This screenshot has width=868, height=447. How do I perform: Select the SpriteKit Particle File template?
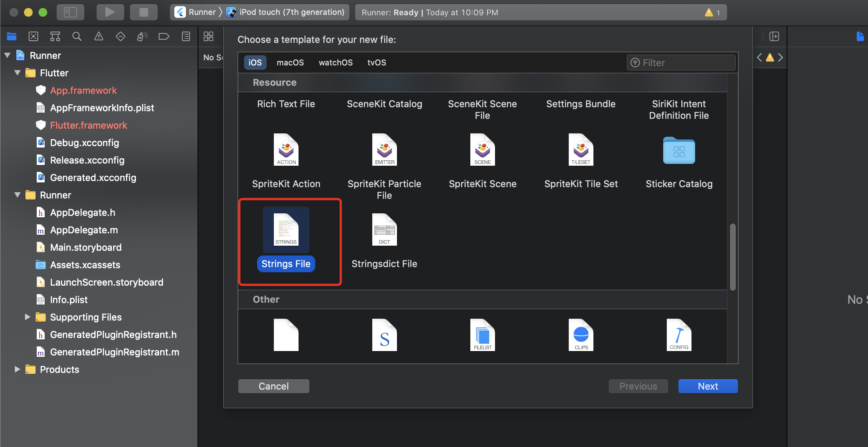tap(385, 166)
